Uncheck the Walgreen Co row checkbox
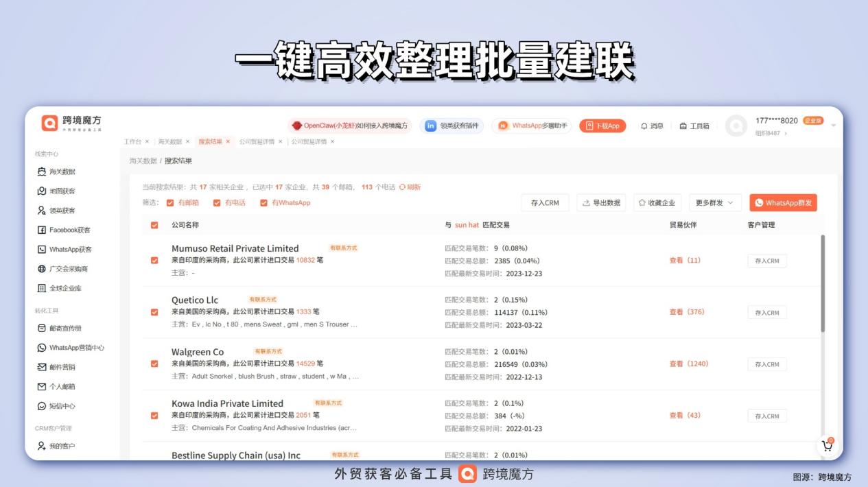Image resolution: width=868 pixels, height=487 pixels. 154,364
